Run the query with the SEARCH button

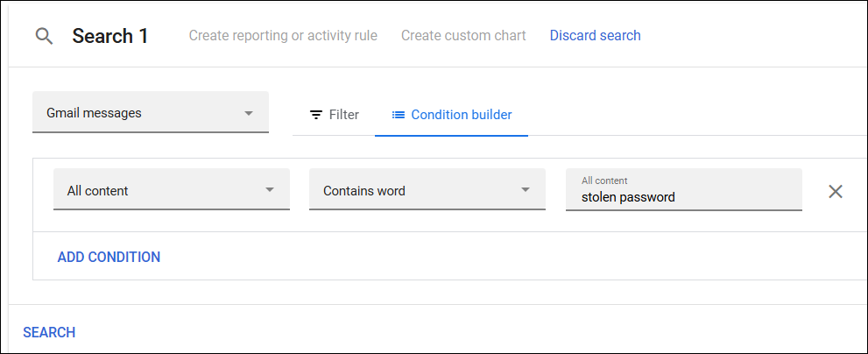49,332
